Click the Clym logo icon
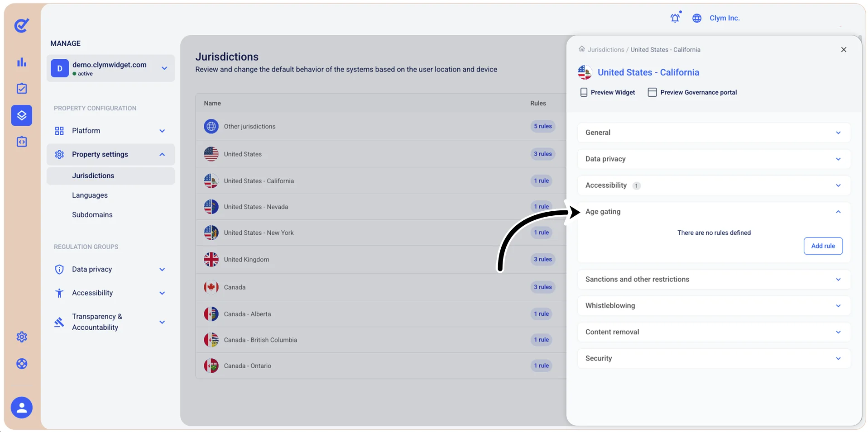Viewport: 868px width, 432px height. 22,25
